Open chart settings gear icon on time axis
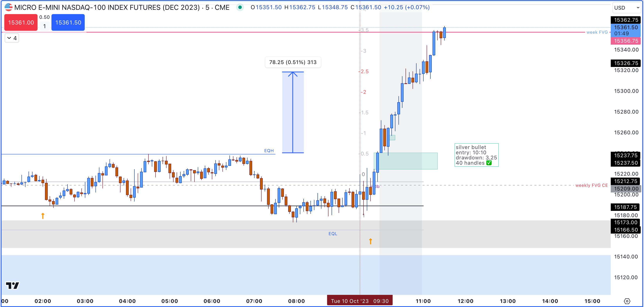The height and width of the screenshot is (307, 644). [627, 301]
